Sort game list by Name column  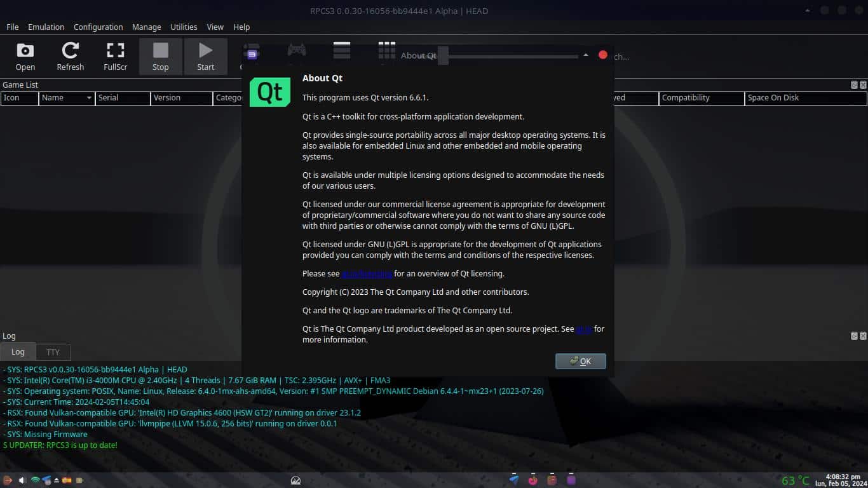tap(67, 98)
